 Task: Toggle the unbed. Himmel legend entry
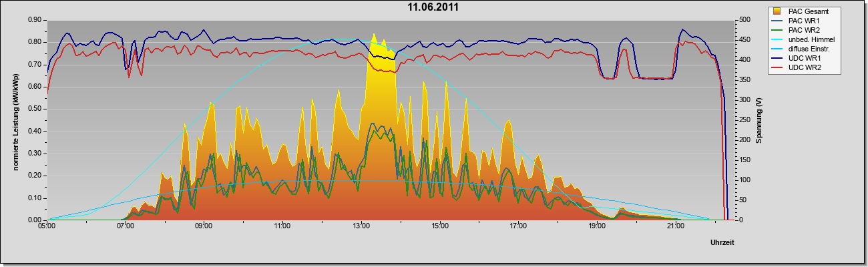(802, 39)
